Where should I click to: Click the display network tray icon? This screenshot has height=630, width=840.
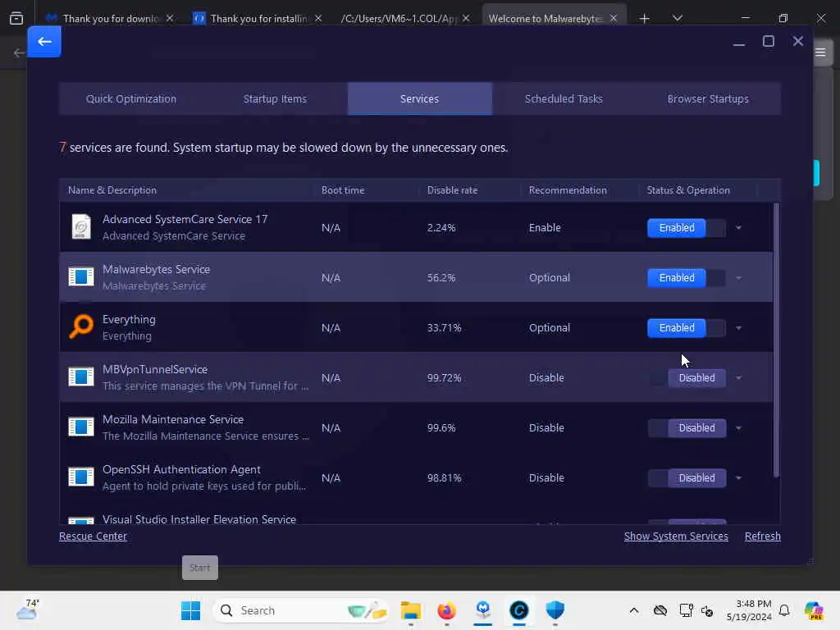(x=686, y=610)
